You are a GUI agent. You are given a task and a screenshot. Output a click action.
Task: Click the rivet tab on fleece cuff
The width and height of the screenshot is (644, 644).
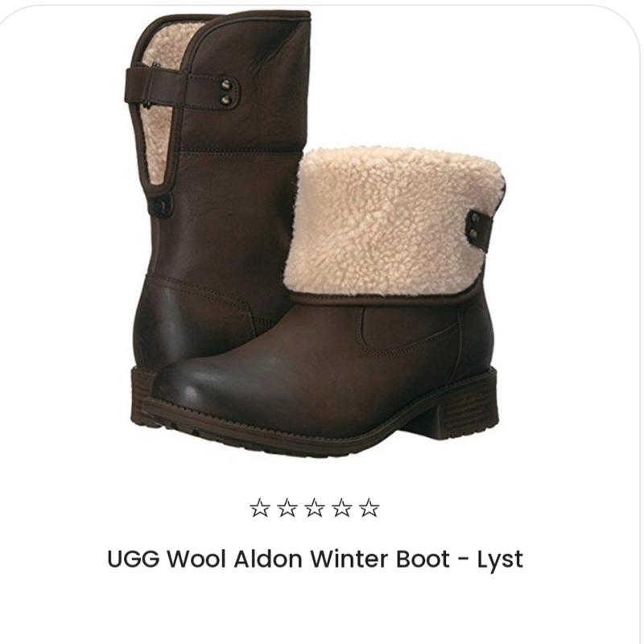480,230
